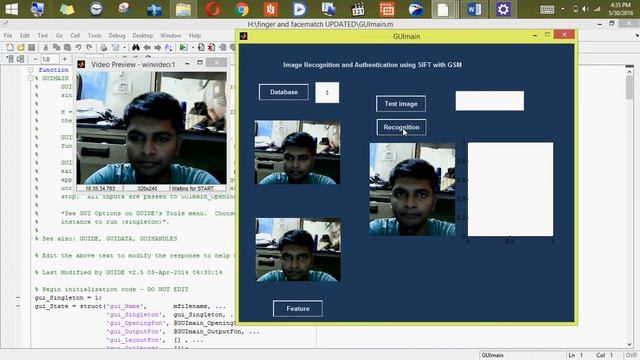Screen dimensions: 640x360
Task: Click the touch keyboard tray icon
Action: [x=547, y=9]
